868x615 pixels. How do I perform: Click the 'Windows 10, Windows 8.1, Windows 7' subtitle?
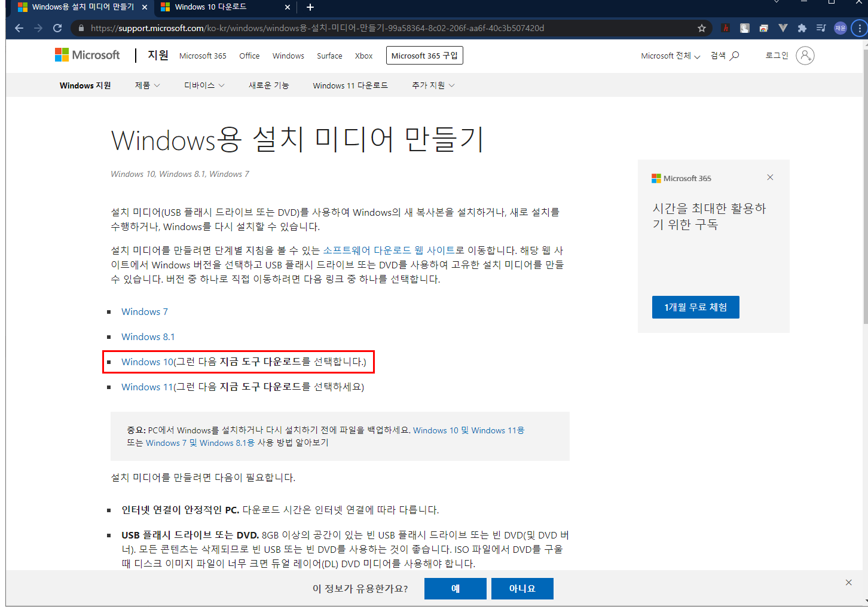180,174
